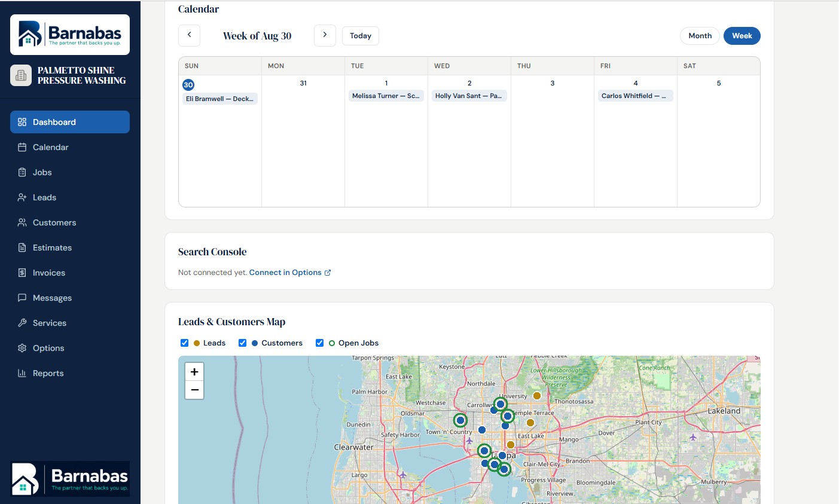The image size is (839, 504).
Task: Click the Calendar icon in sidebar
Action: 22,147
